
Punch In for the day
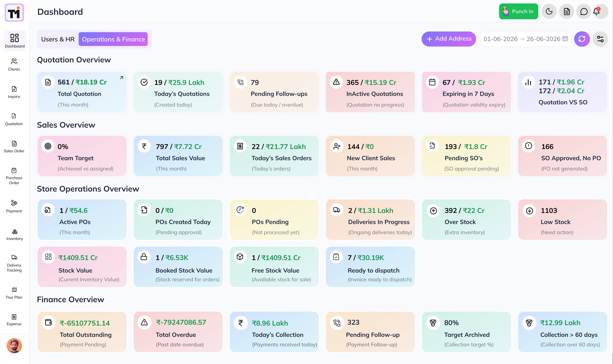[518, 11]
